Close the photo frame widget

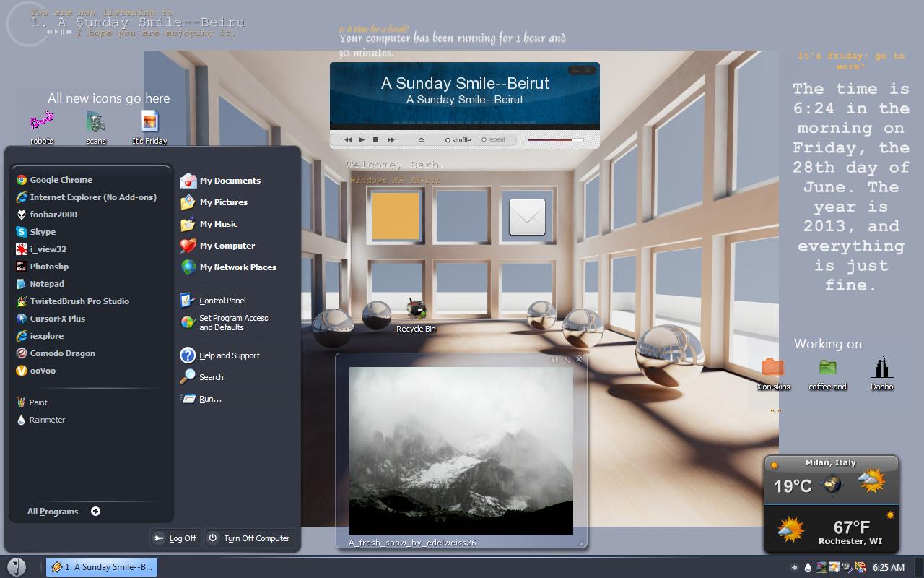pos(579,359)
